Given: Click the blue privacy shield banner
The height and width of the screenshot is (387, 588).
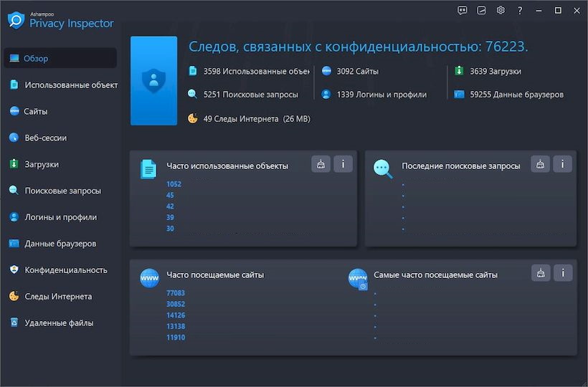Looking at the screenshot, I should pyautogui.click(x=153, y=80).
